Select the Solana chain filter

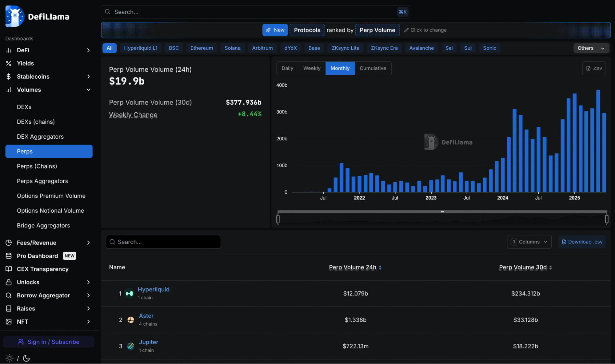coord(232,48)
